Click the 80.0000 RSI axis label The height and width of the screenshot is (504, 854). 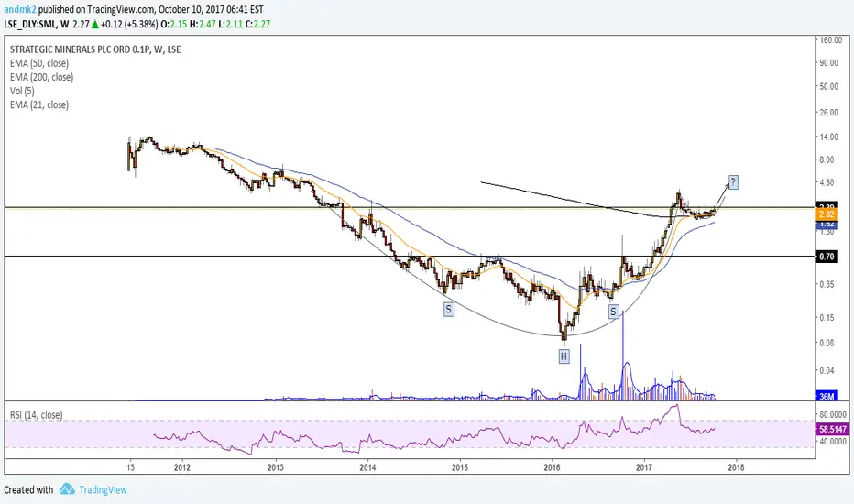tap(833, 414)
